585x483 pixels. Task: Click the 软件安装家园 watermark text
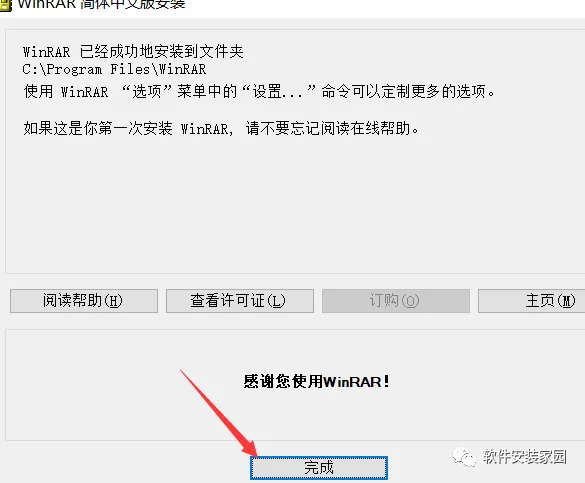coord(525,457)
